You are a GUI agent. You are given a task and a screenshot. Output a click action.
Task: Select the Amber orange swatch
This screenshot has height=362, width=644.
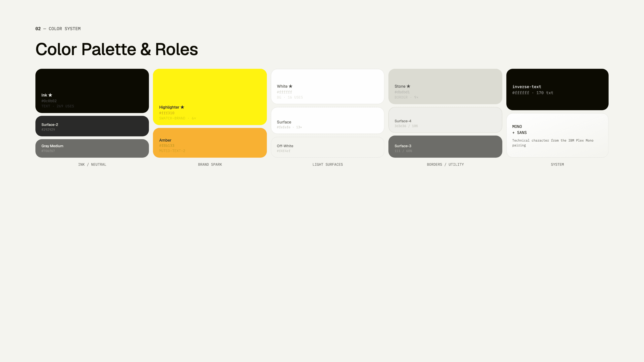click(x=210, y=143)
